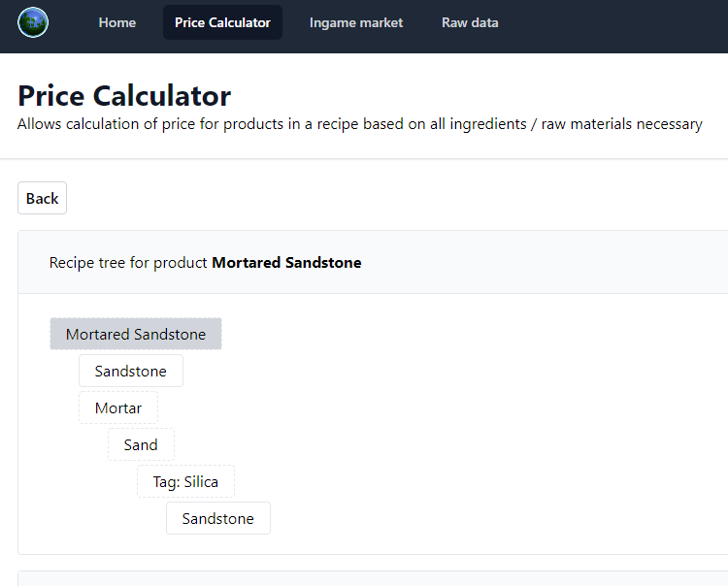The width and height of the screenshot is (728, 586).
Task: Collapse the Sand tree node
Action: click(141, 444)
